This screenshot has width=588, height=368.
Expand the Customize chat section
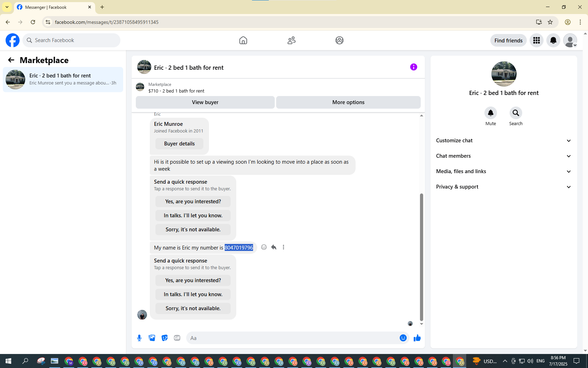coord(504,141)
